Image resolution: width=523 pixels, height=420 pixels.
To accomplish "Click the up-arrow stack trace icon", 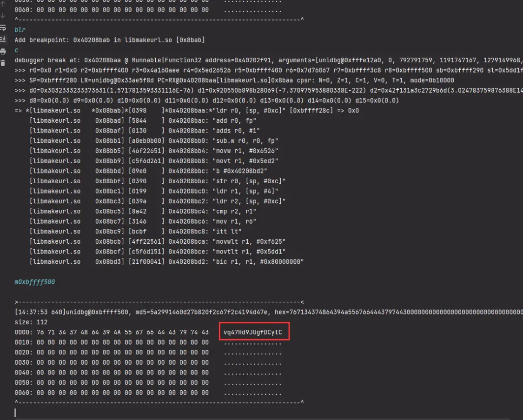I will point(3,4).
